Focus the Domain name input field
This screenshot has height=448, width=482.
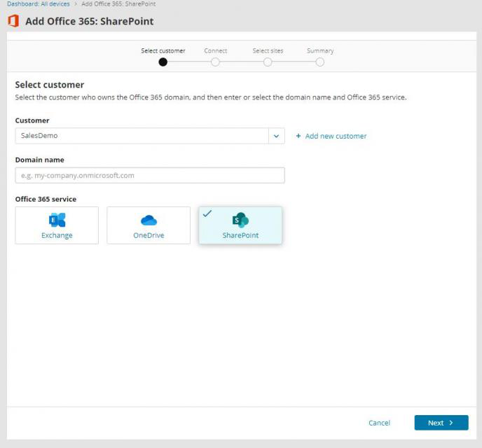pyautogui.click(x=150, y=175)
